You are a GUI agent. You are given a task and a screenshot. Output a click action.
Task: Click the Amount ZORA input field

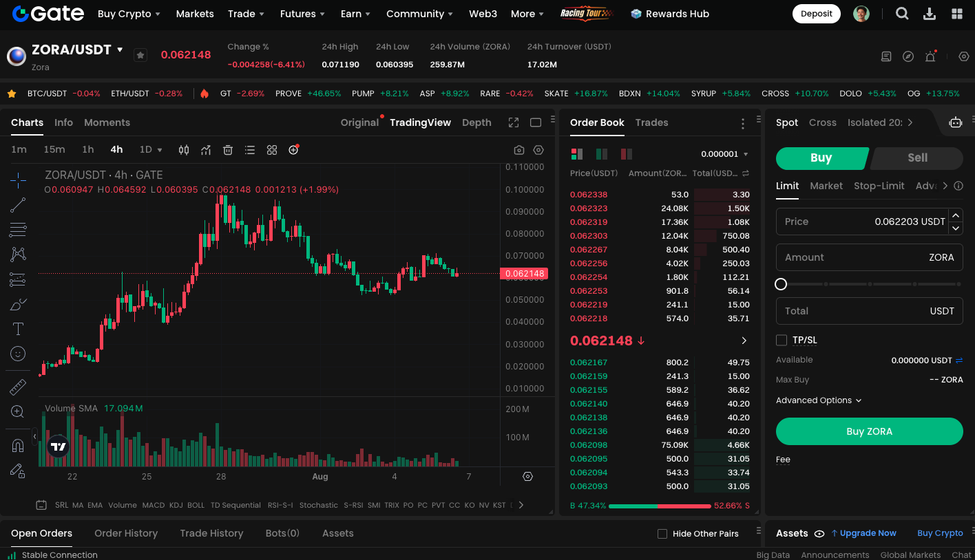869,257
